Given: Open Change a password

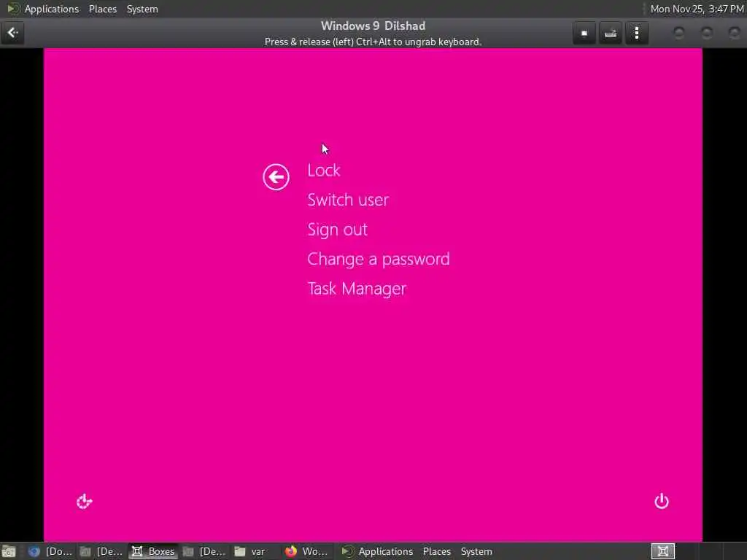Looking at the screenshot, I should (379, 259).
